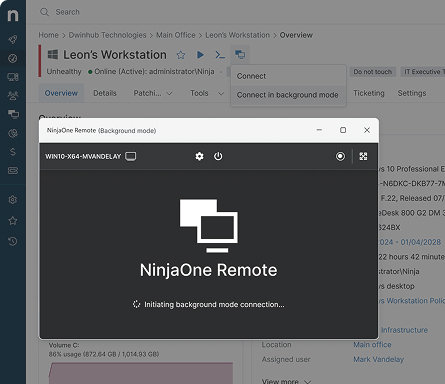Open the Infrastructure link
Screen dimensions: 445x384
pyautogui.click(x=404, y=330)
